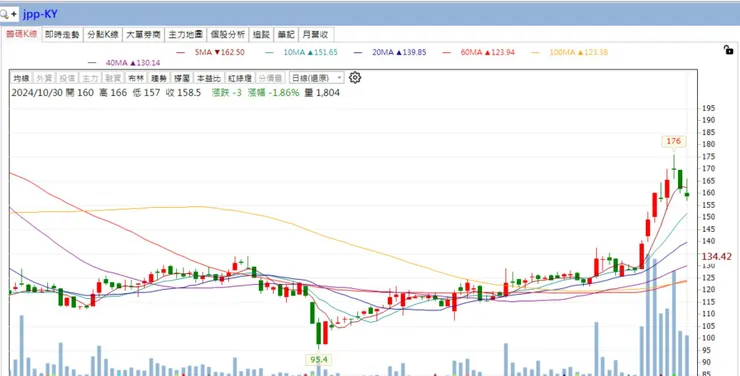Screen dimensions: 740x376
Task: Switch to the 主力地圖 tab
Action: (185, 34)
